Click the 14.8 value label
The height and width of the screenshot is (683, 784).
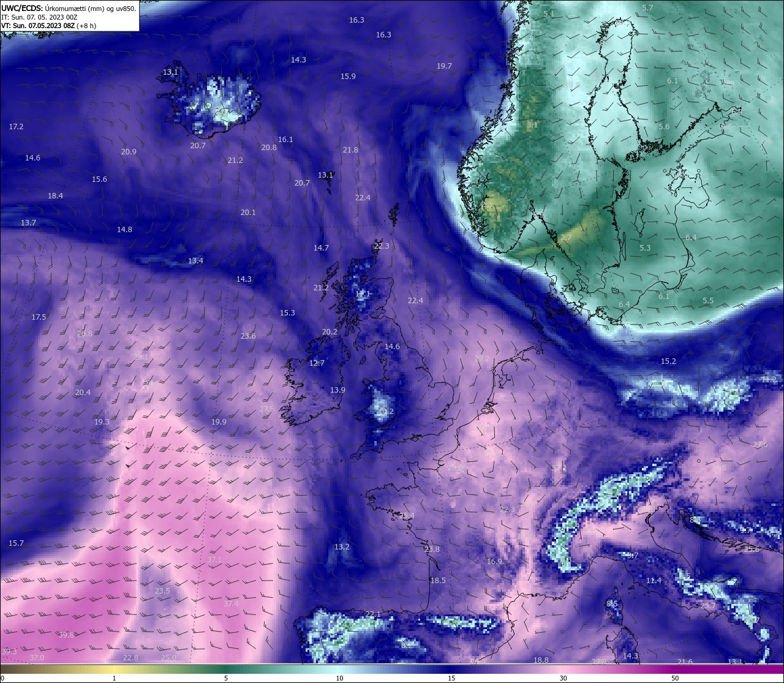[124, 230]
